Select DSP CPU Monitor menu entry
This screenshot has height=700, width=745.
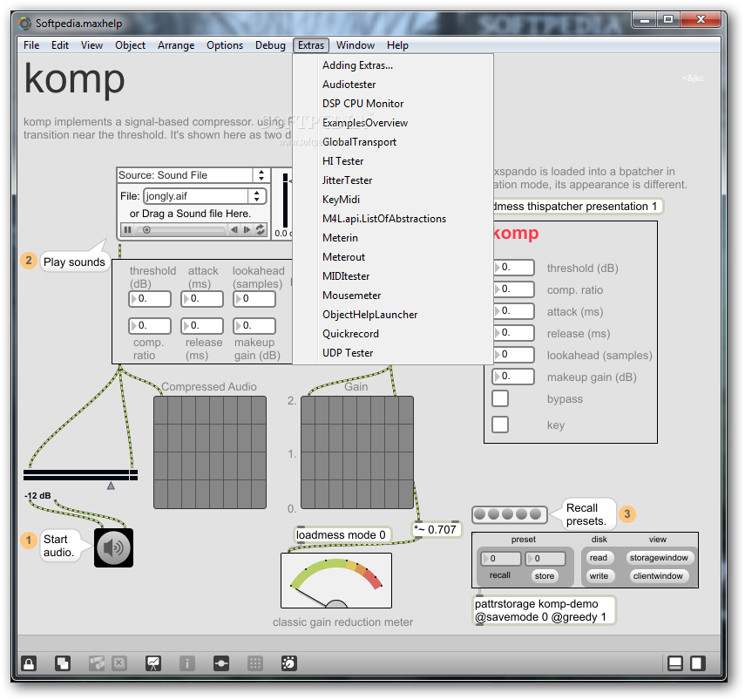pyautogui.click(x=392, y=104)
